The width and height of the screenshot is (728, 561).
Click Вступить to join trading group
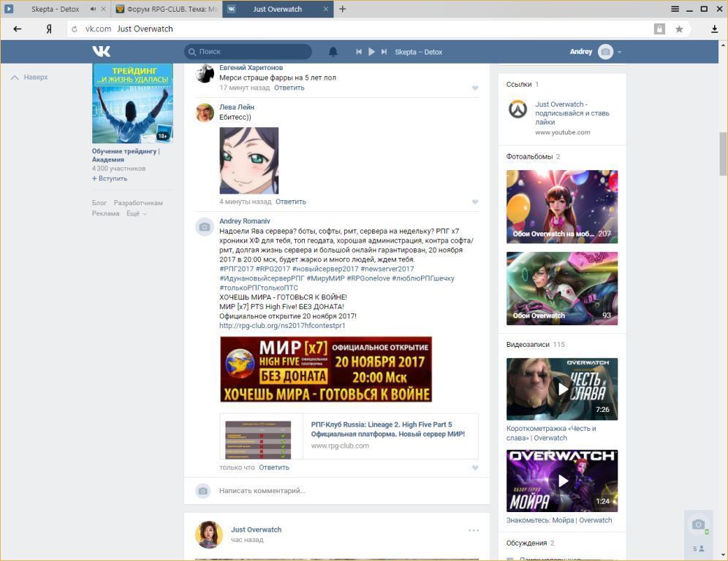[x=110, y=178]
